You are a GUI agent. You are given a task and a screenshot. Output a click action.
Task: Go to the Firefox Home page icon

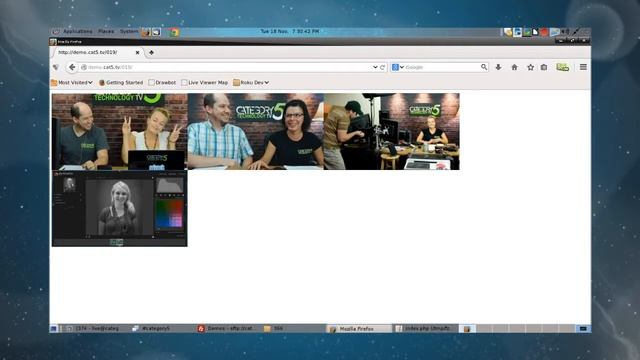coord(514,67)
